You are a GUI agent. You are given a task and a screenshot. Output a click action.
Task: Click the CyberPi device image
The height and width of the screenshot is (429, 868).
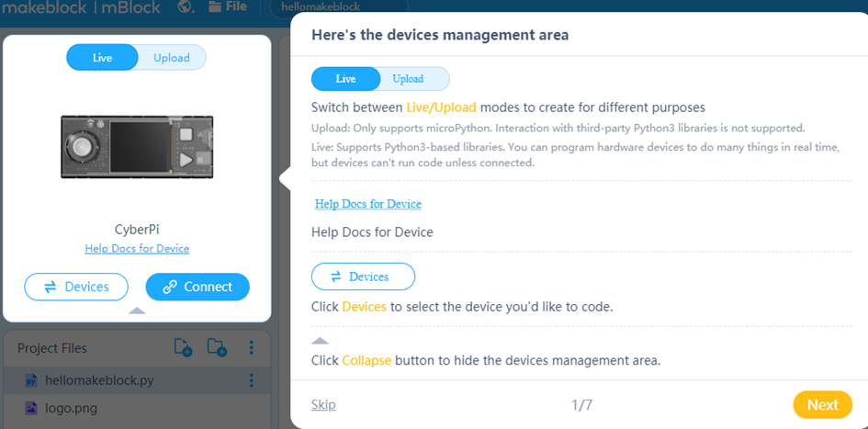click(137, 147)
